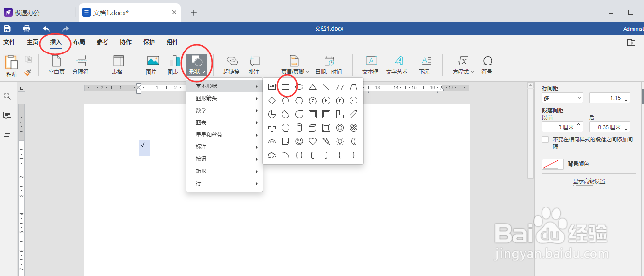
Task: Insert a comment (批注)
Action: click(254, 65)
